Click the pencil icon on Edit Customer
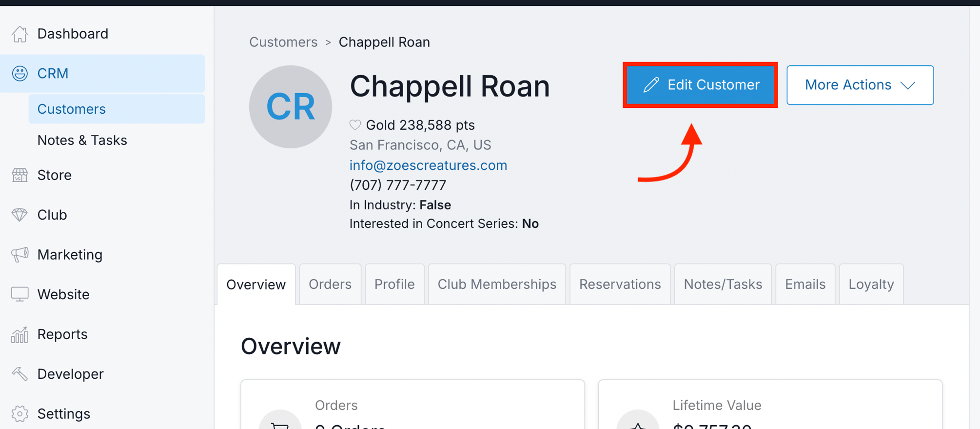Viewport: 980px width, 429px height. tap(651, 85)
